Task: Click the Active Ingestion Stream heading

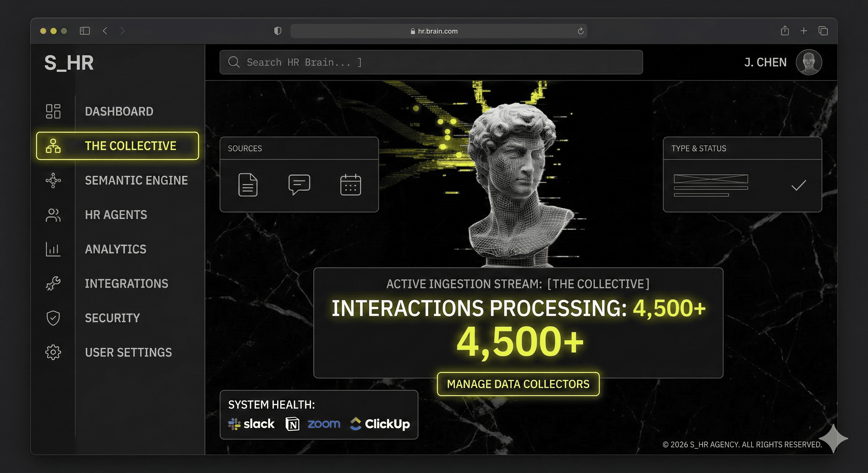Action: pos(518,284)
